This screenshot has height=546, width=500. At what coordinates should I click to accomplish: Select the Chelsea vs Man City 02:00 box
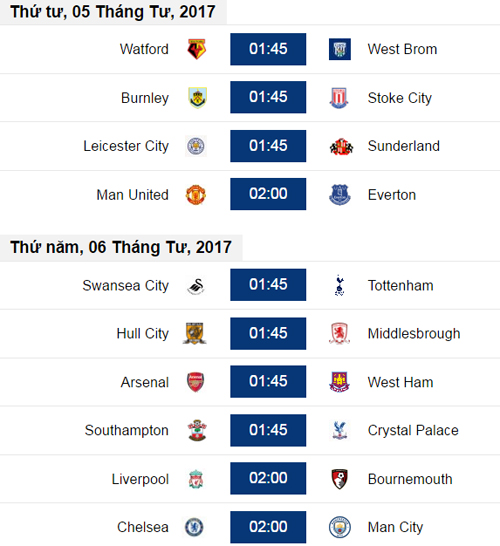[x=268, y=527]
